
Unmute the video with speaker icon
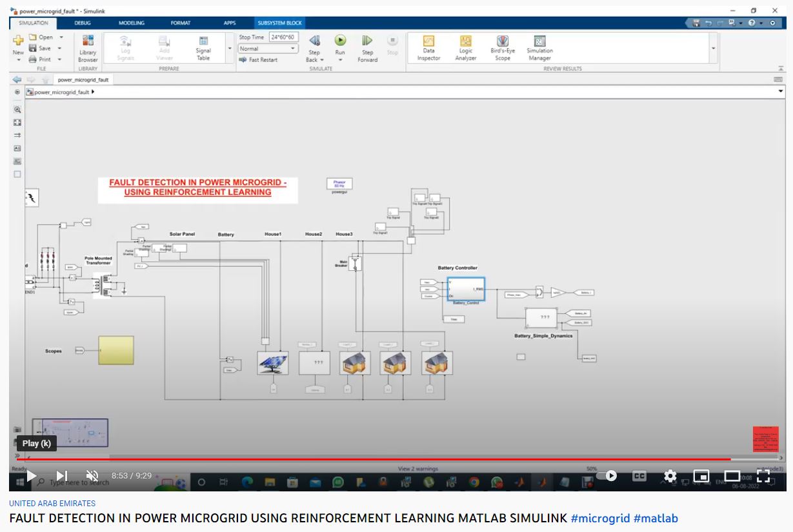[x=92, y=476]
